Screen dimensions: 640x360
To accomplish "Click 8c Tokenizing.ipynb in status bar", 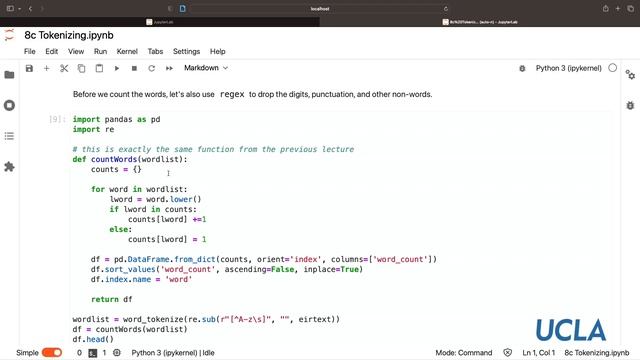I will (x=597, y=353).
